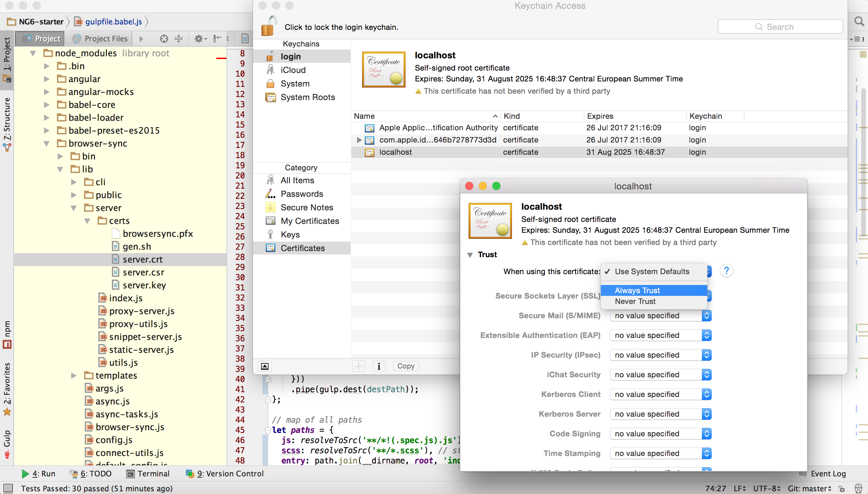This screenshot has width=868, height=494.
Task: Open the Favorites tool window tab
Action: pos(7,389)
